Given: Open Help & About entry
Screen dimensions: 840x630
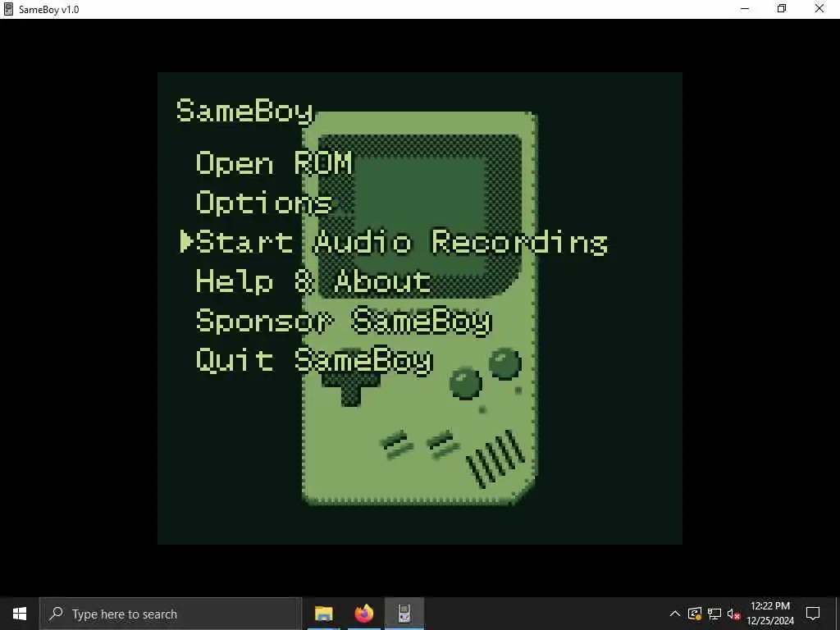Looking at the screenshot, I should click(313, 281).
